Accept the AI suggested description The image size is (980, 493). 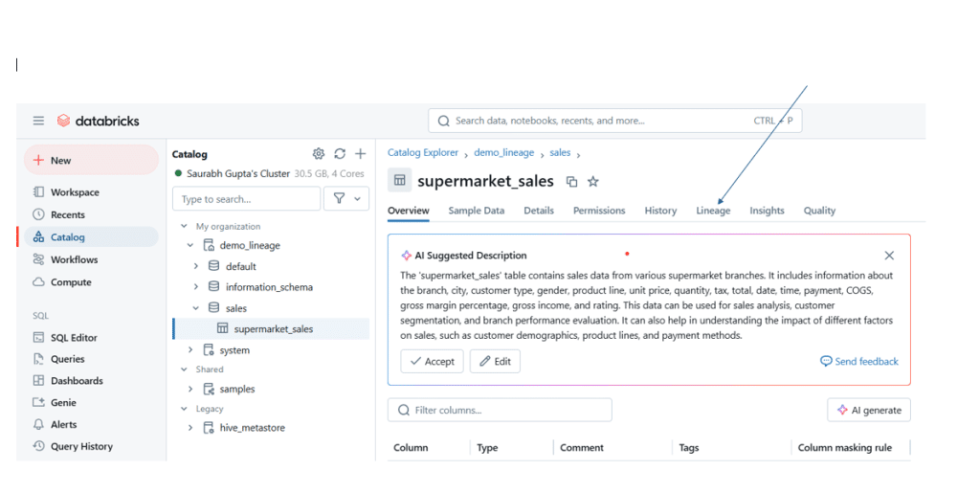pos(432,362)
